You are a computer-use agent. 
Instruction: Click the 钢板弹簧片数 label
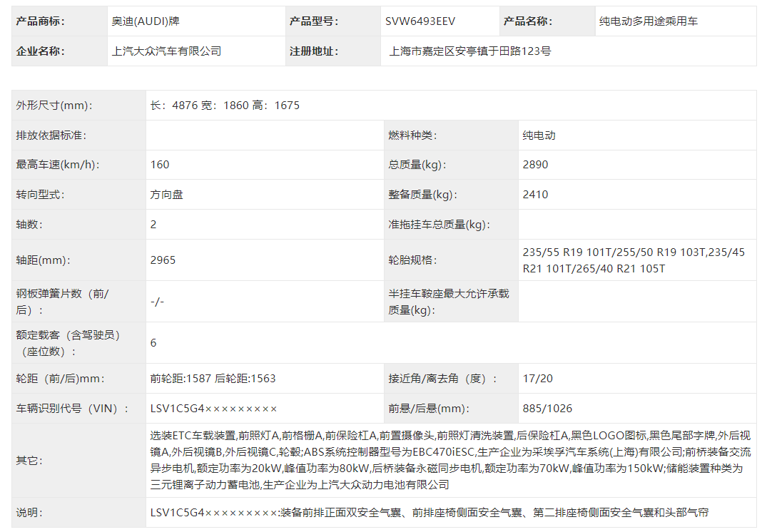point(62,302)
